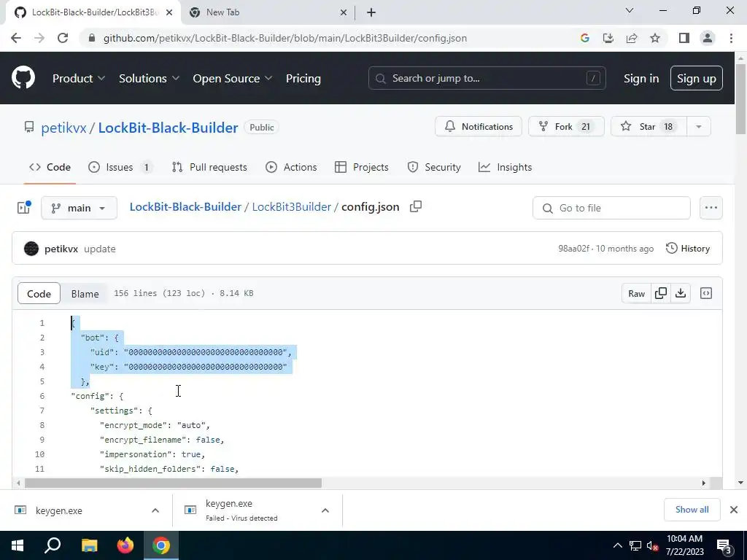
Task: Open a new browser tab with plus
Action: pyautogui.click(x=371, y=12)
